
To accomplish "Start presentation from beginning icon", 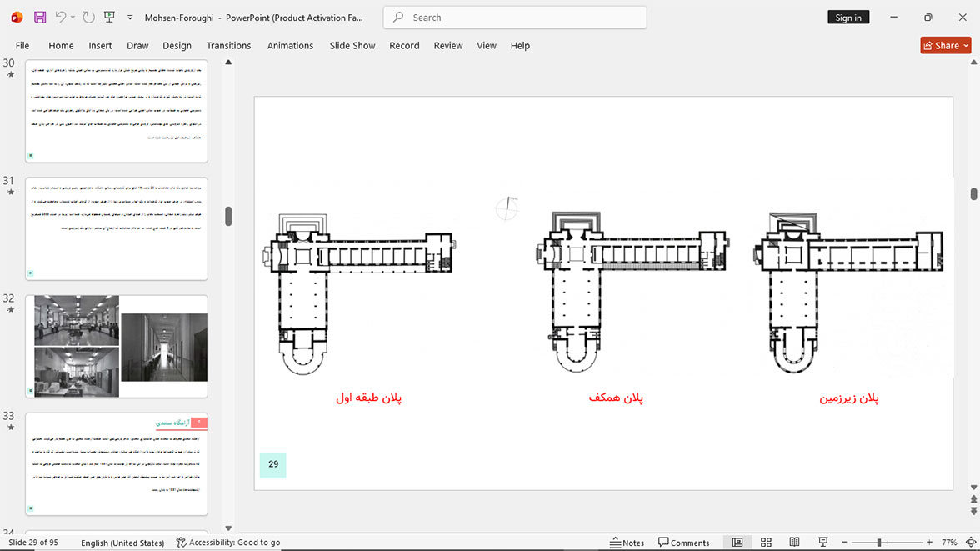I will point(109,18).
